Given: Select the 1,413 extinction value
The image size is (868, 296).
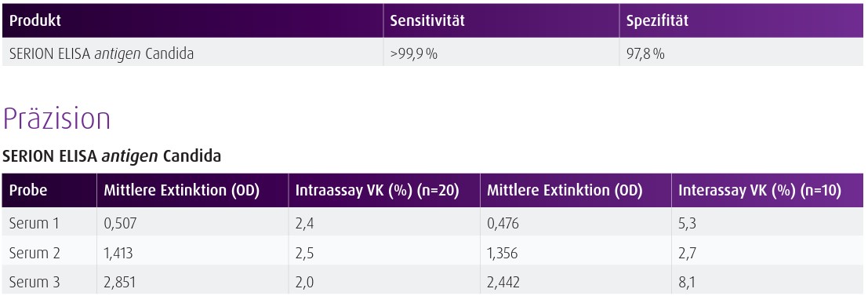Looking at the screenshot, I should point(118,254).
